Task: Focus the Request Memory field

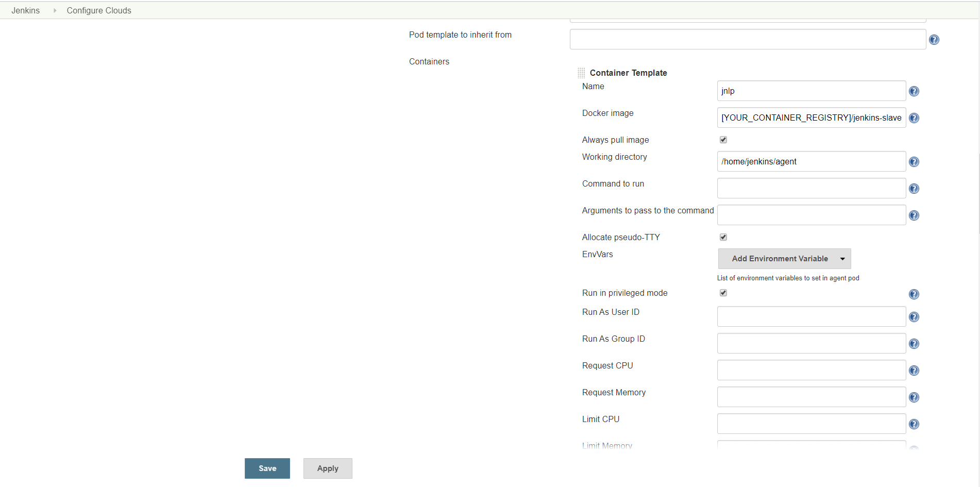Action: [812, 397]
